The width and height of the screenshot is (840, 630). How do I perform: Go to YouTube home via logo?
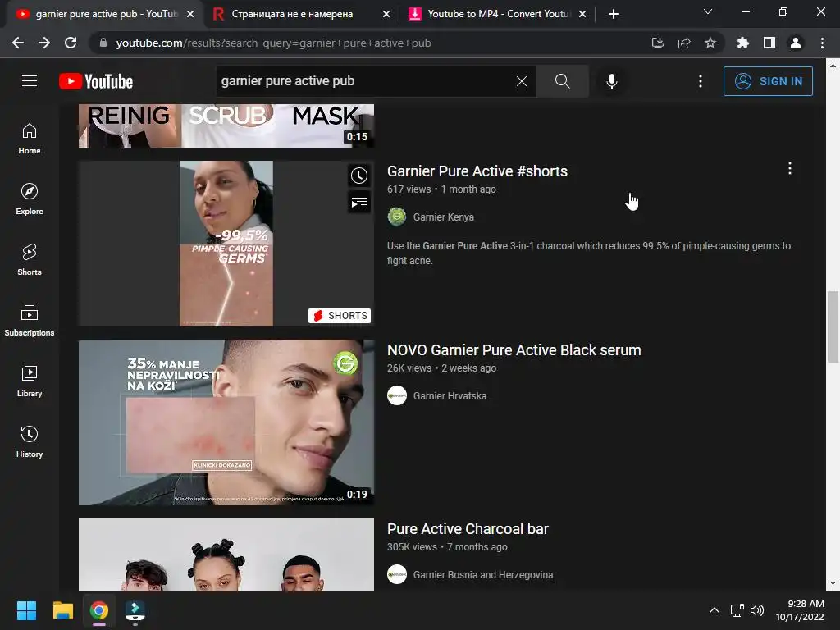(x=96, y=81)
